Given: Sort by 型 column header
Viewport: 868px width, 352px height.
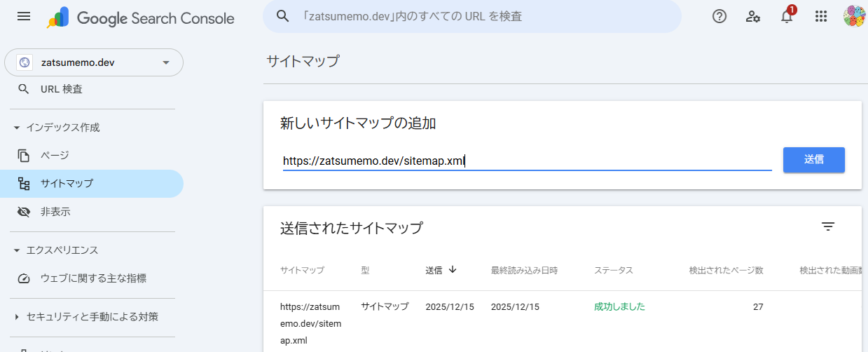Looking at the screenshot, I should (365, 270).
